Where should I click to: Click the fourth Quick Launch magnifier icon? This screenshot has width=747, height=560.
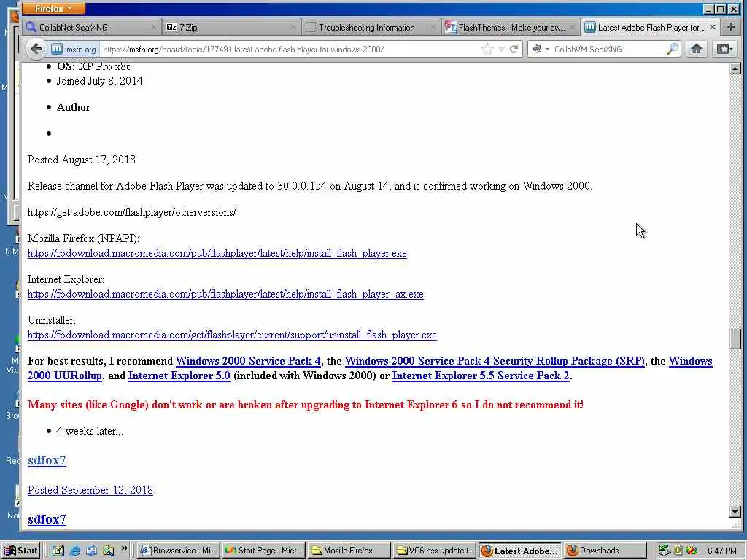tap(108, 551)
